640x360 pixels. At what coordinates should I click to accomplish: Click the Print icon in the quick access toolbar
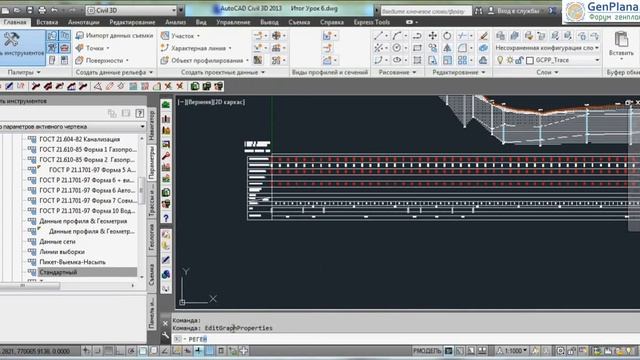[x=42, y=10]
